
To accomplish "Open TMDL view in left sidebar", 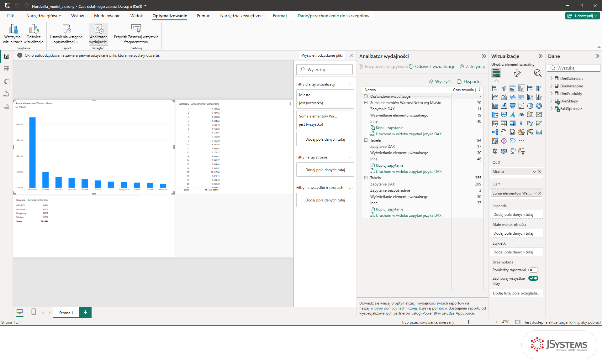I will pos(7,107).
